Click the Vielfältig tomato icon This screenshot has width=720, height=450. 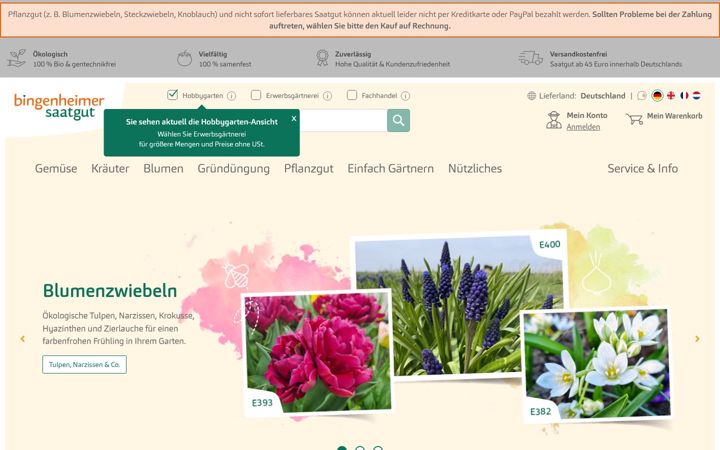185,58
